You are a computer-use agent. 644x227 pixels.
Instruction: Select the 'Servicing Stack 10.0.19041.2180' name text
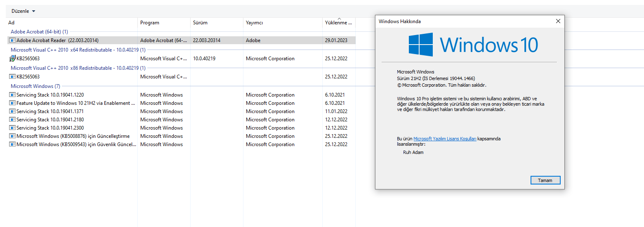pyautogui.click(x=50, y=120)
